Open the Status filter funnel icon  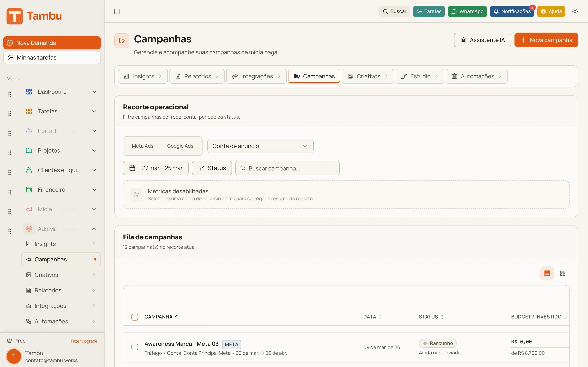pos(201,168)
